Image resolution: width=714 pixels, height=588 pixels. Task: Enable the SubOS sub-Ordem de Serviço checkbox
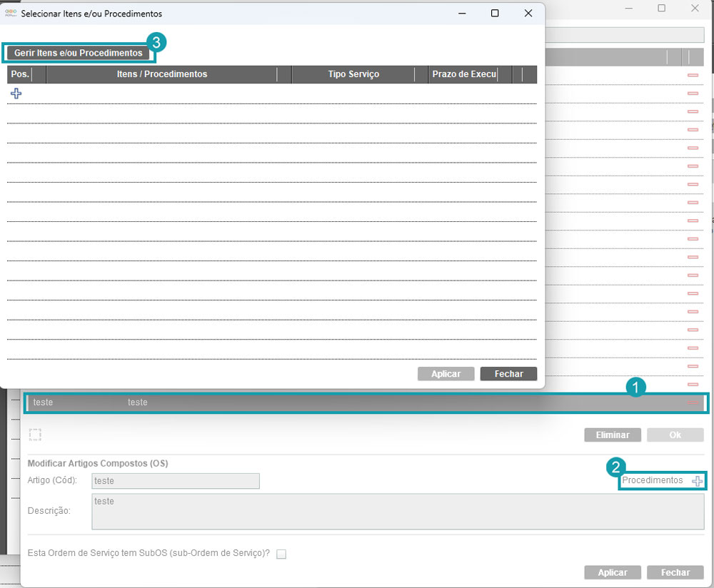point(281,554)
